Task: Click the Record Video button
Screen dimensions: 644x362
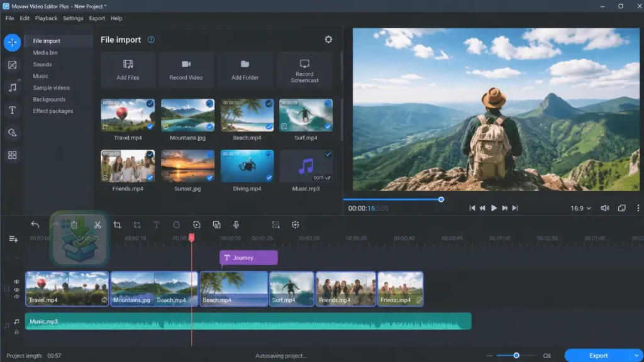Action: point(186,70)
